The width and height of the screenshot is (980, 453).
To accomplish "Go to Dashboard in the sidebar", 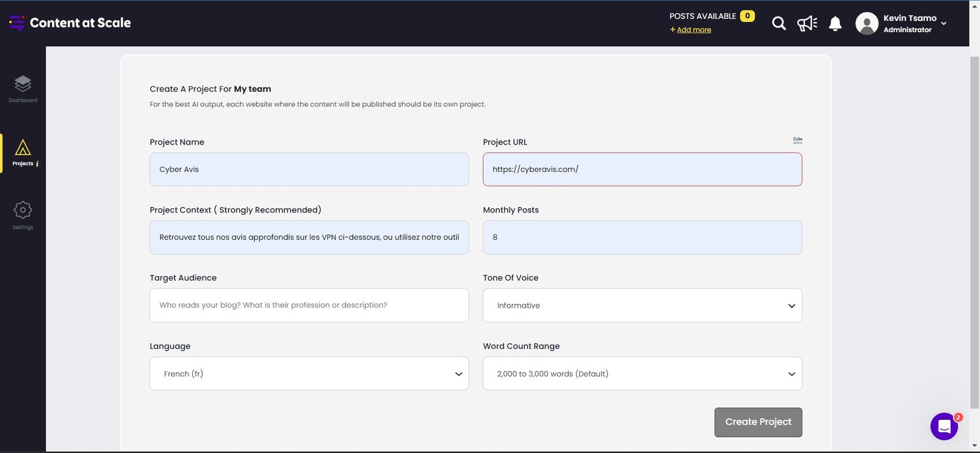I will pos(23,89).
